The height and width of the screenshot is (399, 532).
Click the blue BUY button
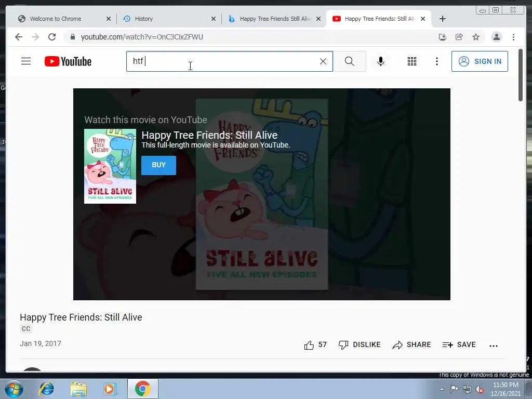(158, 165)
